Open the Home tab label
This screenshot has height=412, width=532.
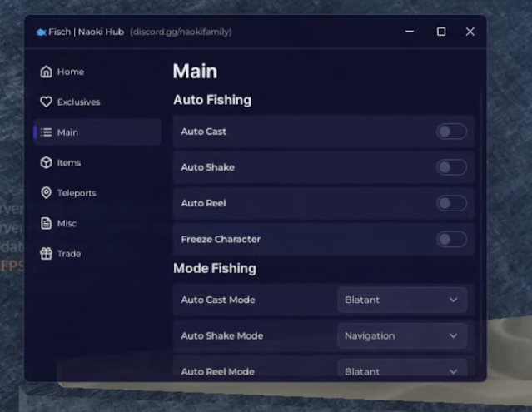pyautogui.click(x=71, y=72)
